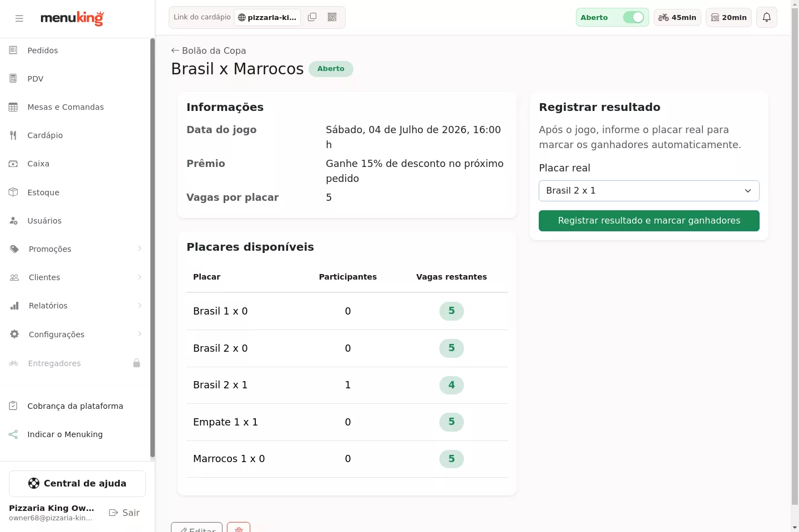
Task: Click the Brasil 1 x 0 table row
Action: pyautogui.click(x=347, y=311)
